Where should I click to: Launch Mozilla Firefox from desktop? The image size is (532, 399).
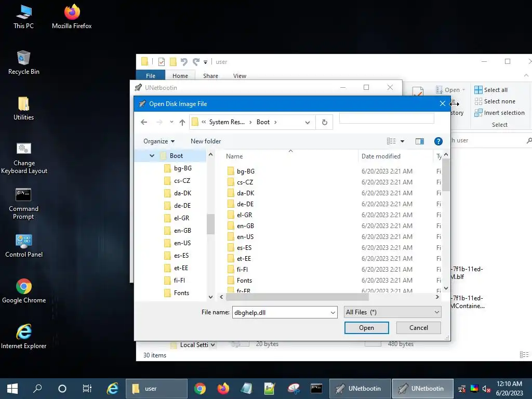pos(72,17)
